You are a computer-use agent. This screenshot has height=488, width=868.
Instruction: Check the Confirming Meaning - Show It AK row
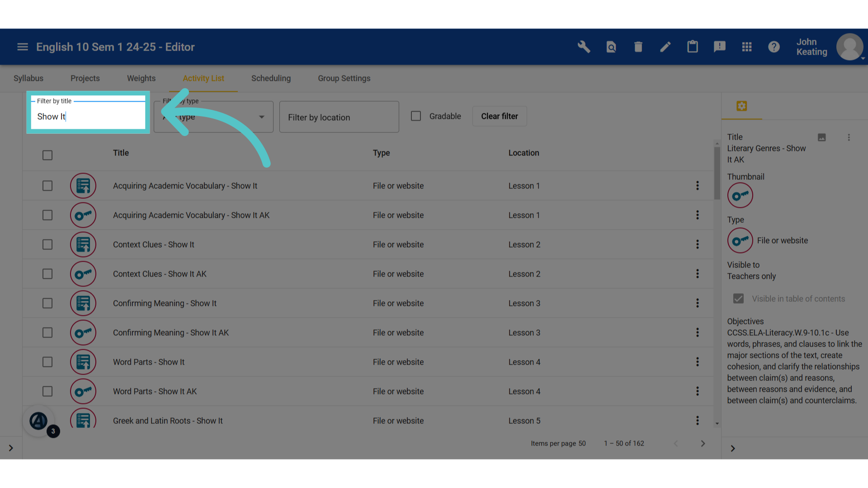47,333
